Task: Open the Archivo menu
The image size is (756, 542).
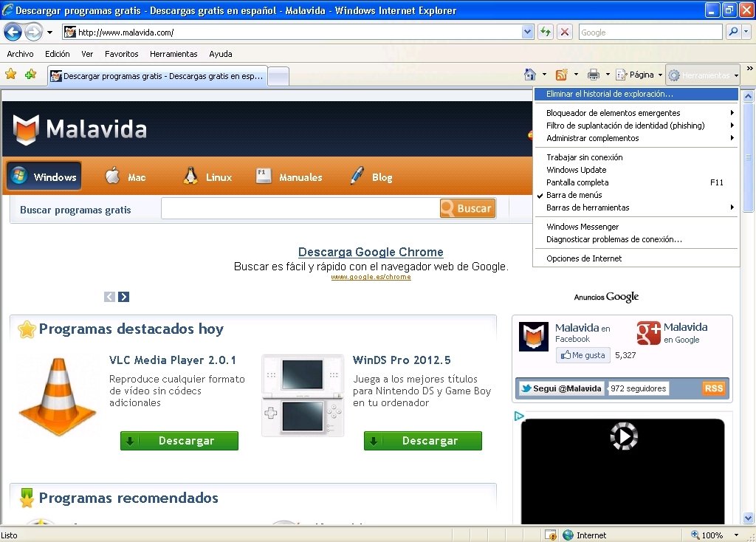Action: (20, 54)
